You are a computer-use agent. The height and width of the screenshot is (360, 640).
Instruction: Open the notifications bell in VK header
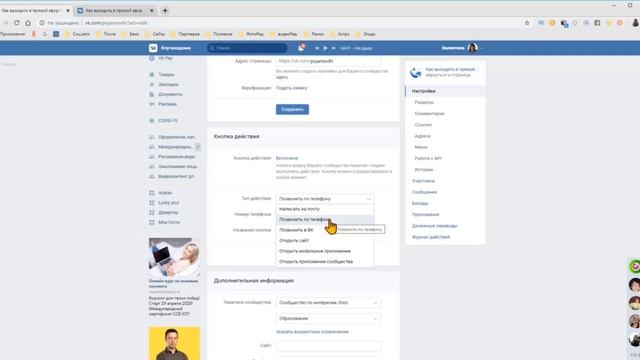coord(301,48)
